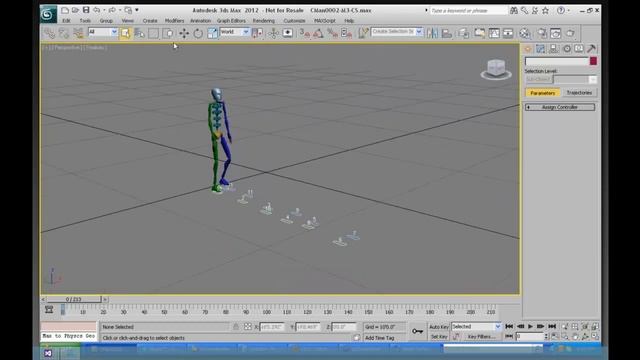Viewport: 640px width, 360px height.
Task: Click the Use Pivot Point Center icon
Action: (257, 33)
